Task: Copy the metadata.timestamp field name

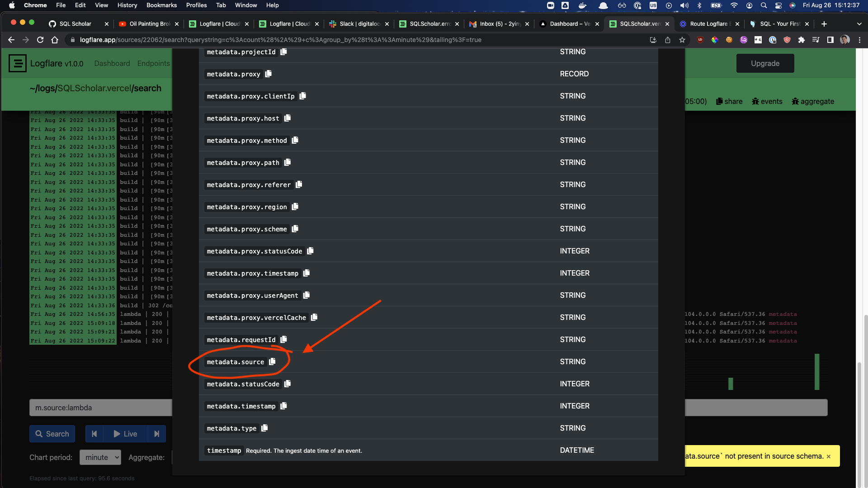Action: click(x=284, y=406)
